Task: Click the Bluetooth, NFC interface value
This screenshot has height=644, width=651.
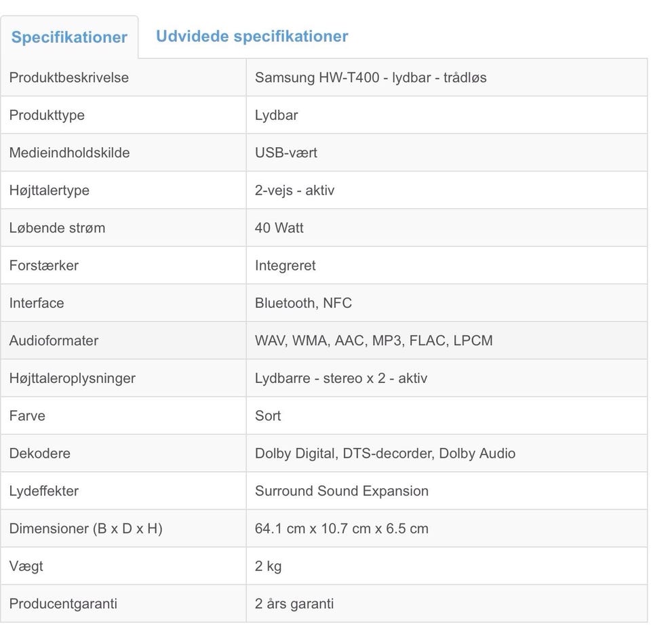Action: click(303, 303)
